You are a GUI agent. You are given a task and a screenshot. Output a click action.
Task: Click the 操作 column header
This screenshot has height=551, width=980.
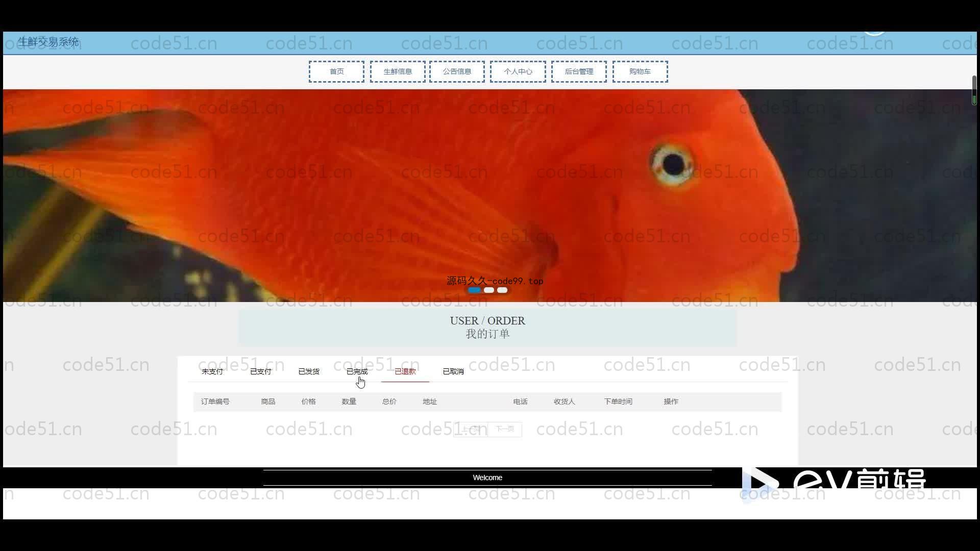(x=671, y=402)
